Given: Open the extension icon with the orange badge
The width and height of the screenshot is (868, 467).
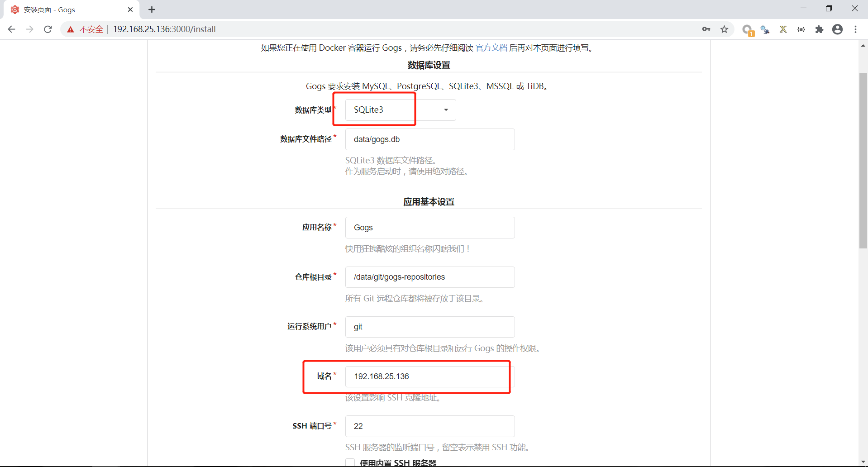Looking at the screenshot, I should pyautogui.click(x=748, y=30).
